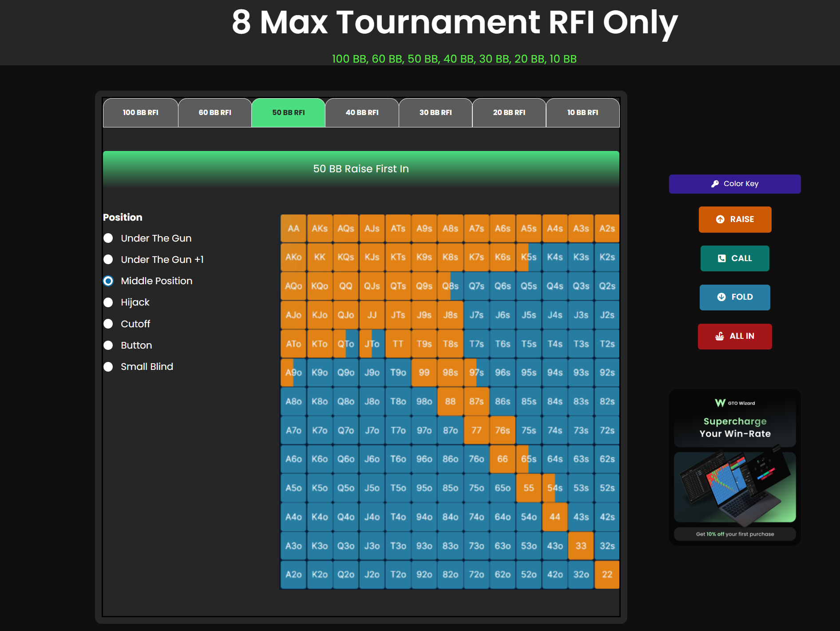Click the 66 cell in the grid
The height and width of the screenshot is (631, 840).
(503, 459)
